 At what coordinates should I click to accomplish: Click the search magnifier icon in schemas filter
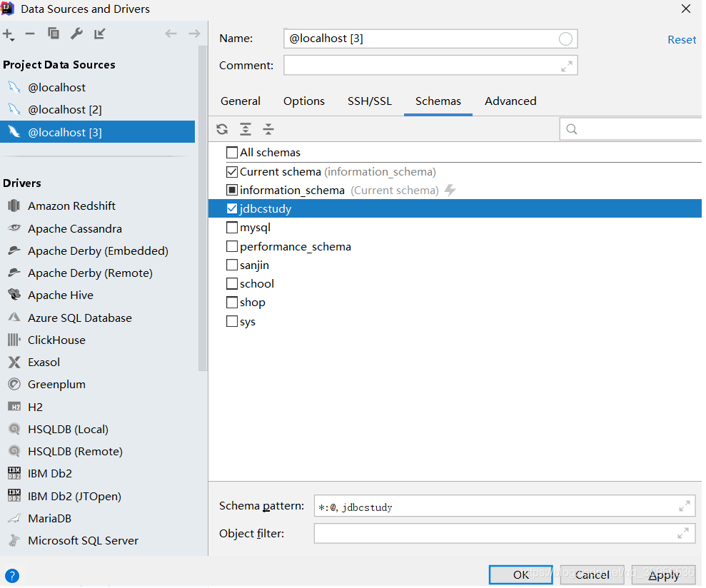(x=572, y=129)
